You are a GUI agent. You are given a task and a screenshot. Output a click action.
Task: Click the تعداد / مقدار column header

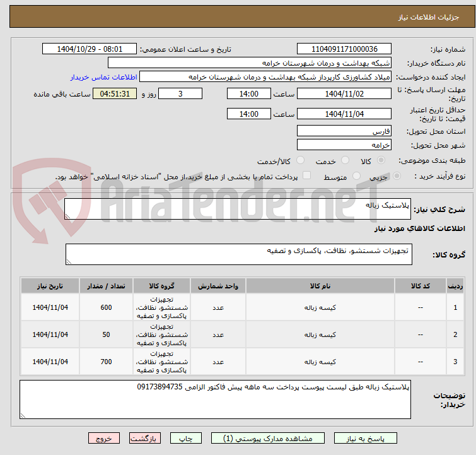[106, 286]
